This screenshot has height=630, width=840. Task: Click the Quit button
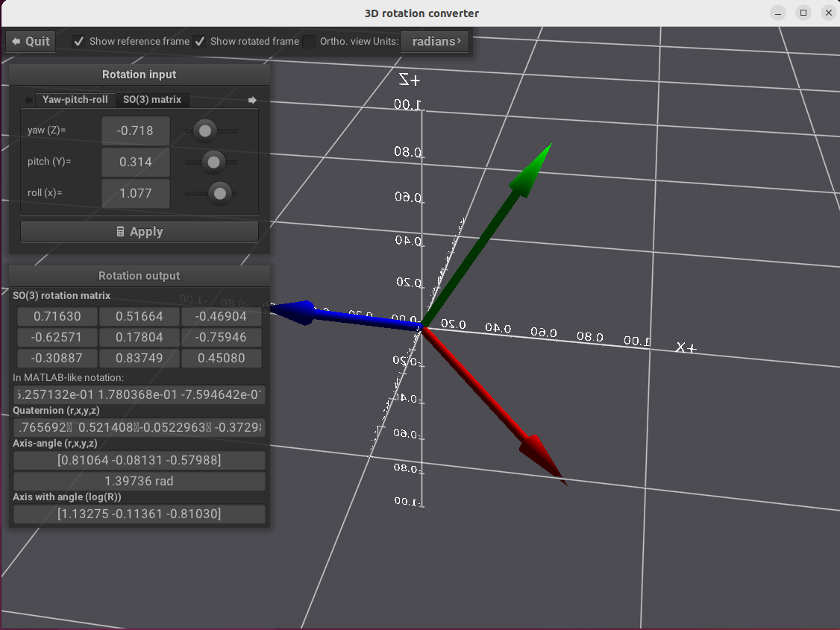pyautogui.click(x=31, y=42)
